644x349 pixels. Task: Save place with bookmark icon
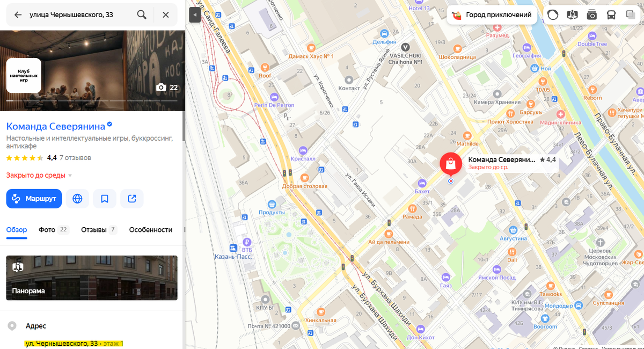[x=105, y=199]
